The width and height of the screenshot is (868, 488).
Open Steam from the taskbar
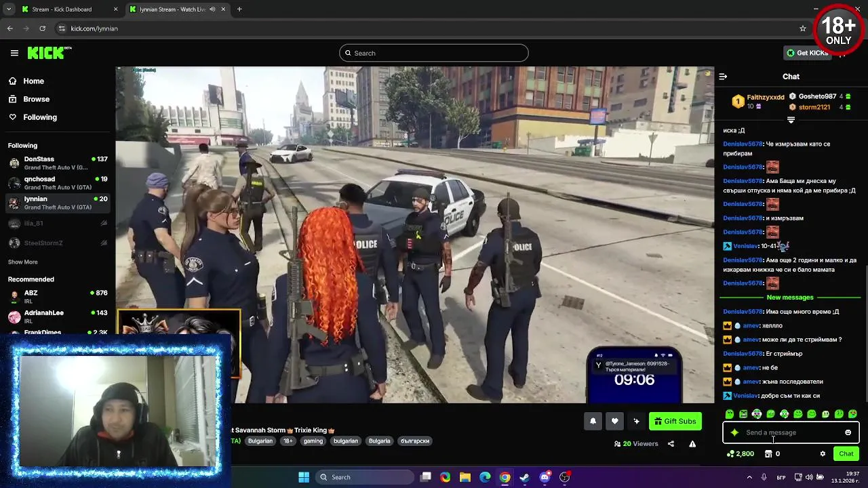(x=525, y=477)
